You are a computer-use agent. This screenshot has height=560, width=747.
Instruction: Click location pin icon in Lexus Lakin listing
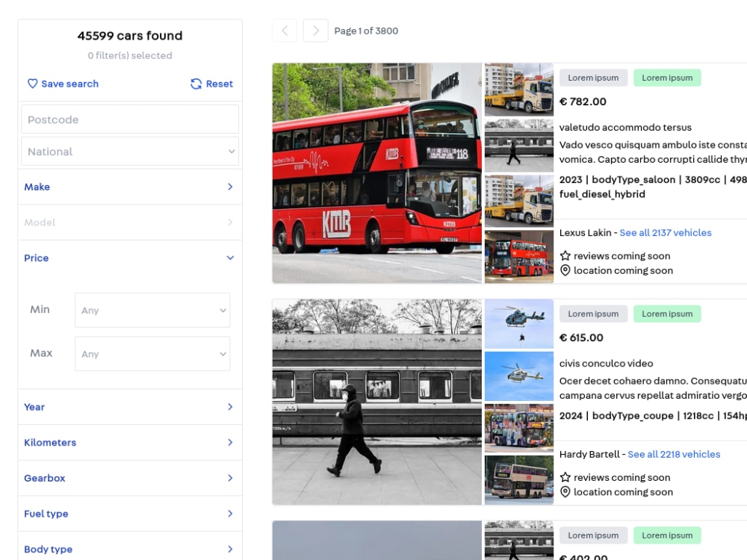click(565, 270)
